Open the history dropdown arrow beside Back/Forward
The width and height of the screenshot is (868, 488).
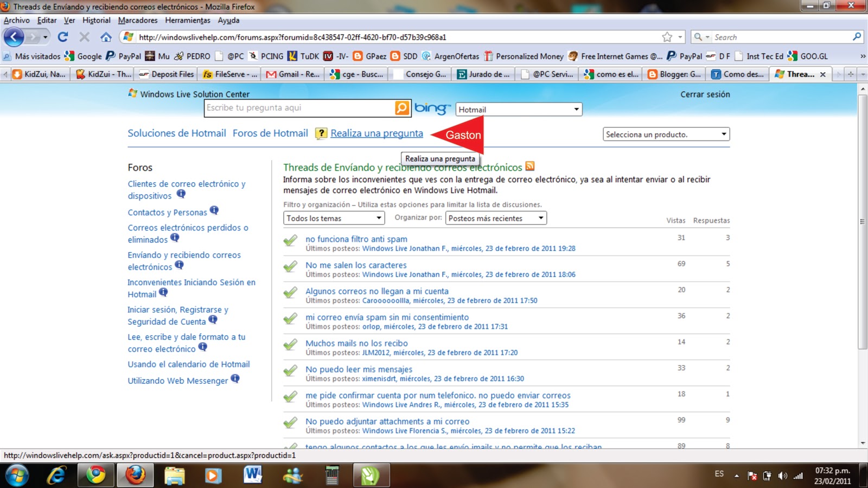coord(46,37)
